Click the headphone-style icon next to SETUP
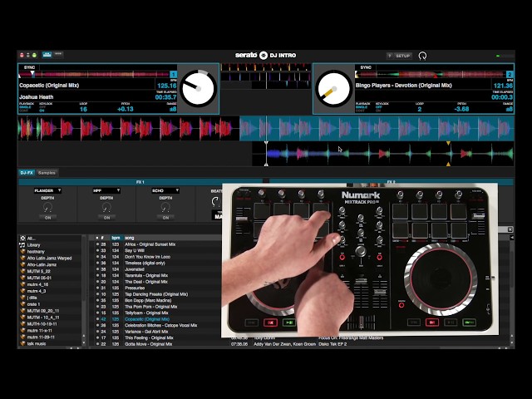The image size is (532, 399). click(x=422, y=56)
